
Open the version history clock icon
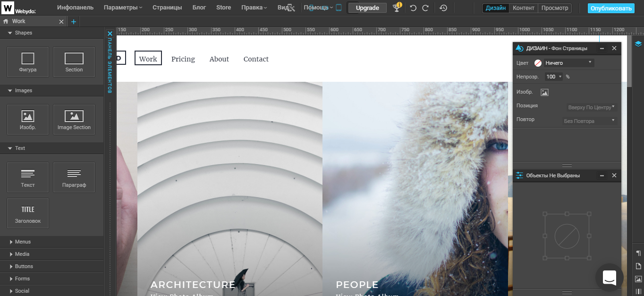443,8
